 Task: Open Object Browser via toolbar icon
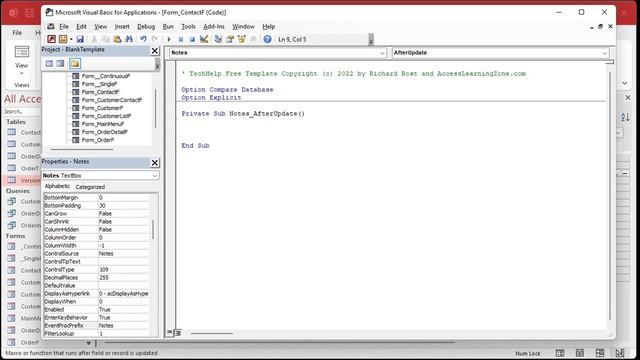tap(242, 39)
